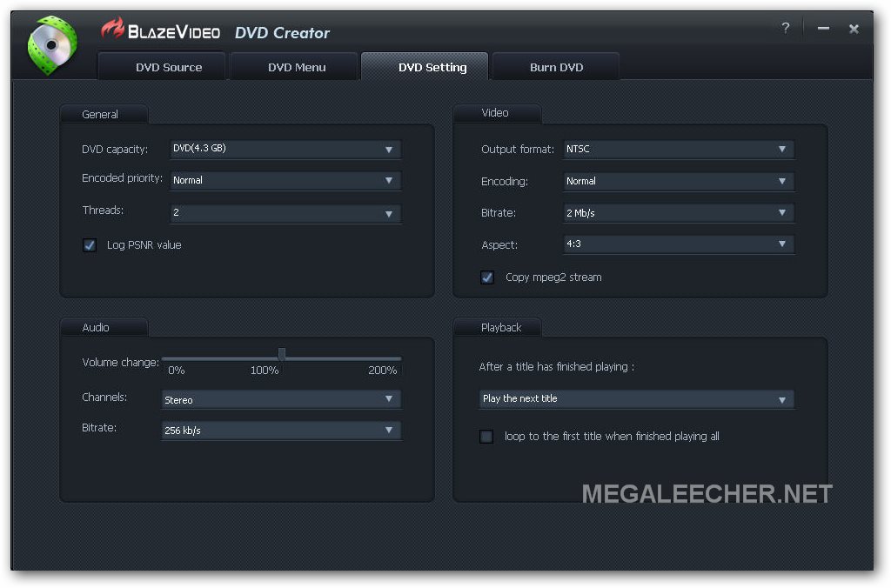Enable loop to the first title checkbox
This screenshot has height=588, width=891.
486,437
